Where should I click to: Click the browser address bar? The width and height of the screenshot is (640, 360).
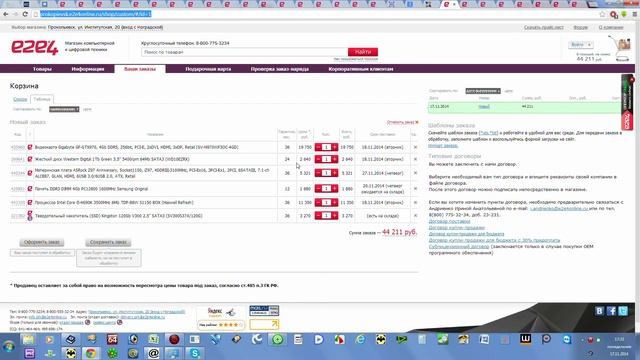tap(318, 14)
